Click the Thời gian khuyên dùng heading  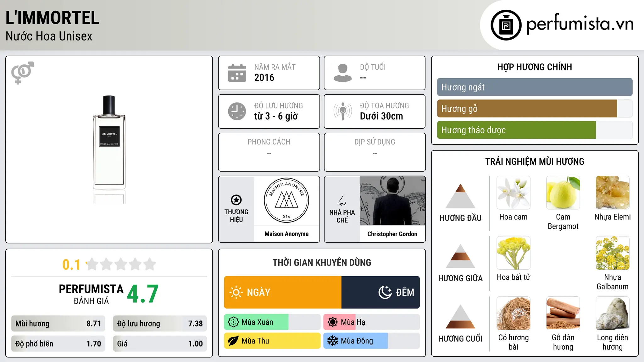[322, 262]
